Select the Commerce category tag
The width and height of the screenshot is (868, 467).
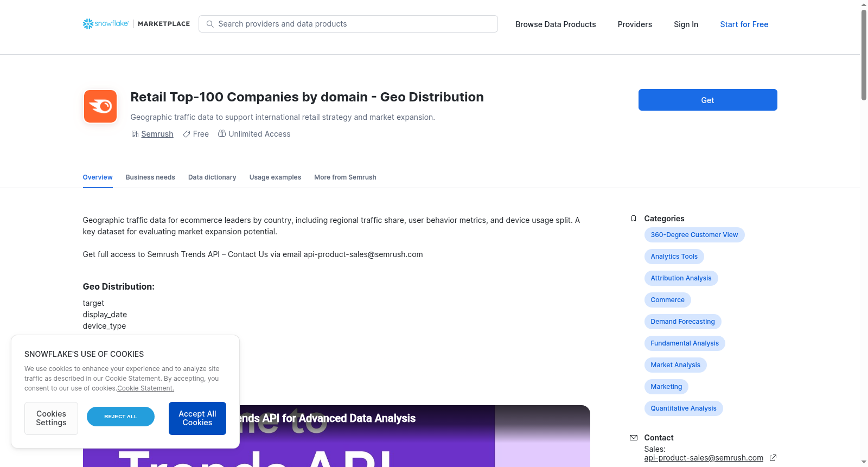click(x=667, y=300)
